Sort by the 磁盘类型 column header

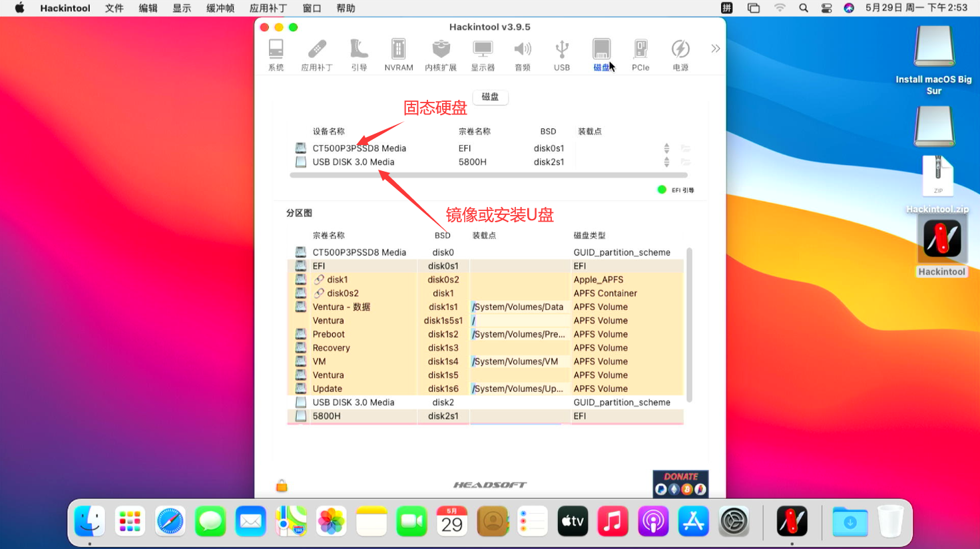tap(590, 236)
